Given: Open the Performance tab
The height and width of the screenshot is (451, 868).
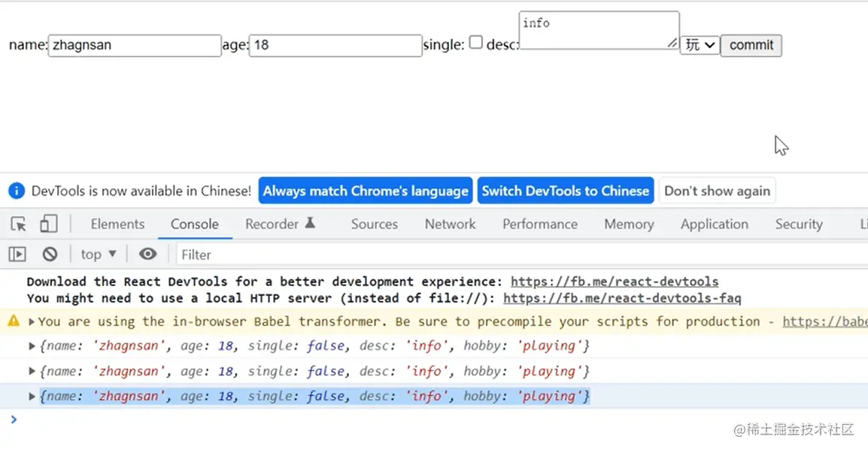Looking at the screenshot, I should [x=540, y=224].
